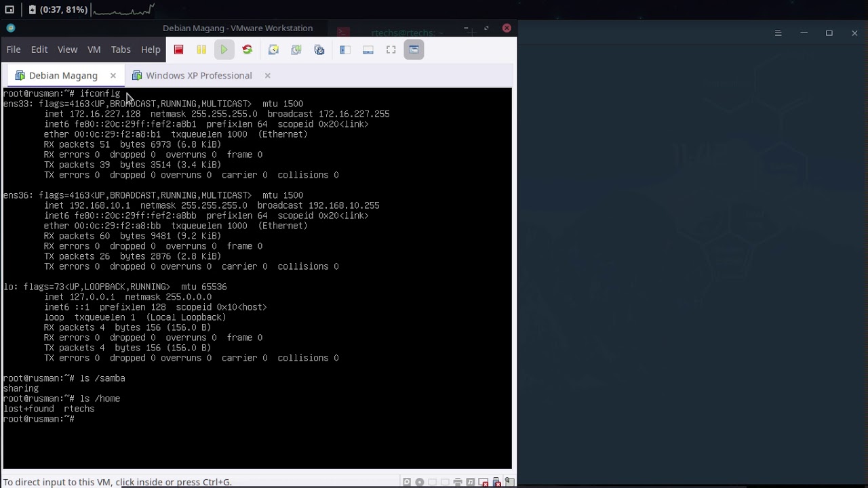The image size is (868, 488).
Task: Click the 'sharing' directory output text
Action: [21, 388]
